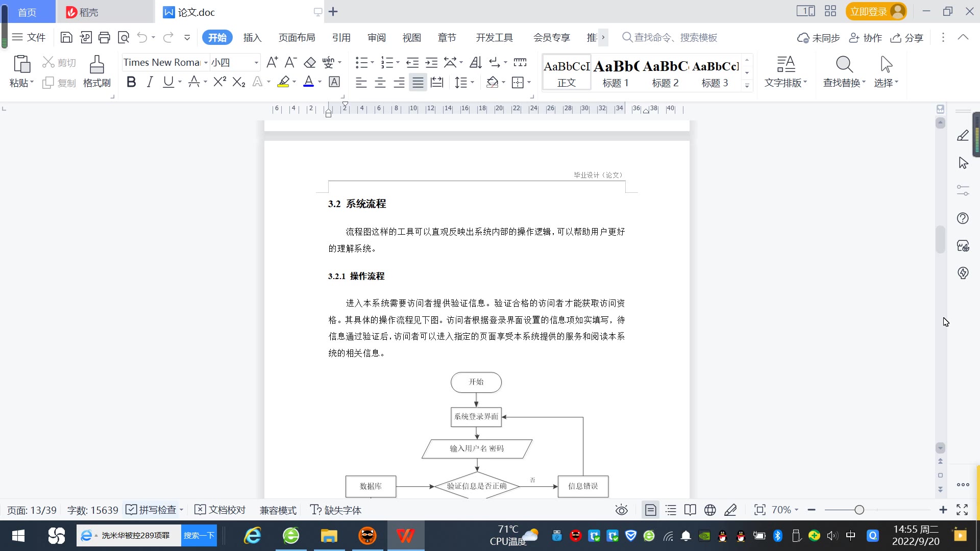This screenshot has height=551, width=980.
Task: Open the 页面布局 (Page Layout) tab
Action: coord(297,37)
